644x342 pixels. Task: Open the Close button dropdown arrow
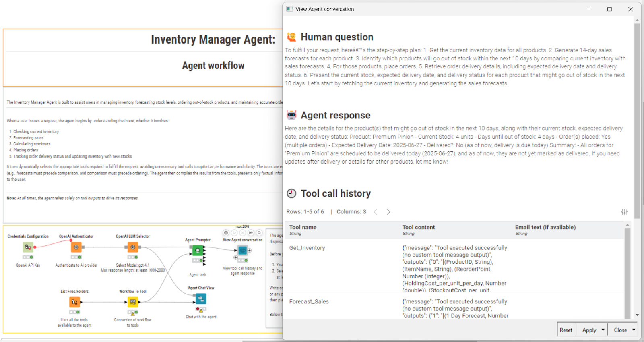click(x=634, y=330)
